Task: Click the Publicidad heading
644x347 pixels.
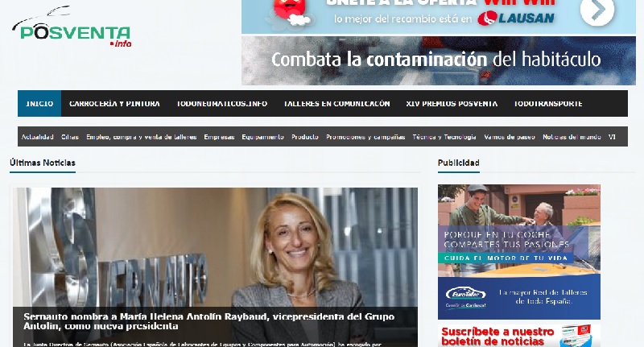Action: [x=458, y=163]
